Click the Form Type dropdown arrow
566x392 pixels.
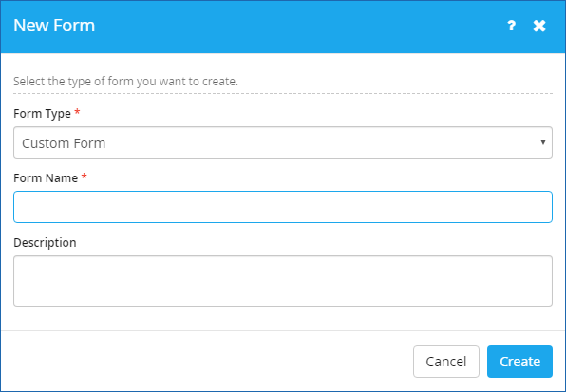click(542, 142)
